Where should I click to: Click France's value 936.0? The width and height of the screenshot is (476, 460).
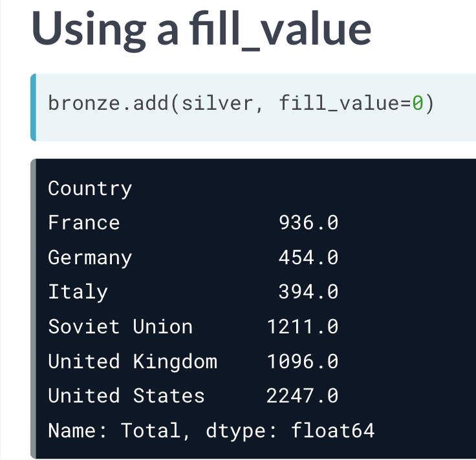click(x=308, y=224)
